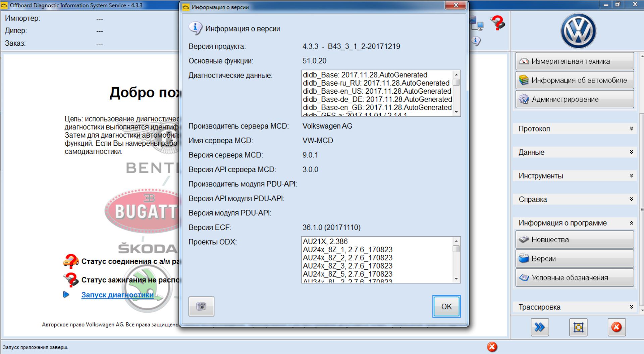Click the question mark cable status icon at top
The image size is (644, 354).
click(x=497, y=23)
